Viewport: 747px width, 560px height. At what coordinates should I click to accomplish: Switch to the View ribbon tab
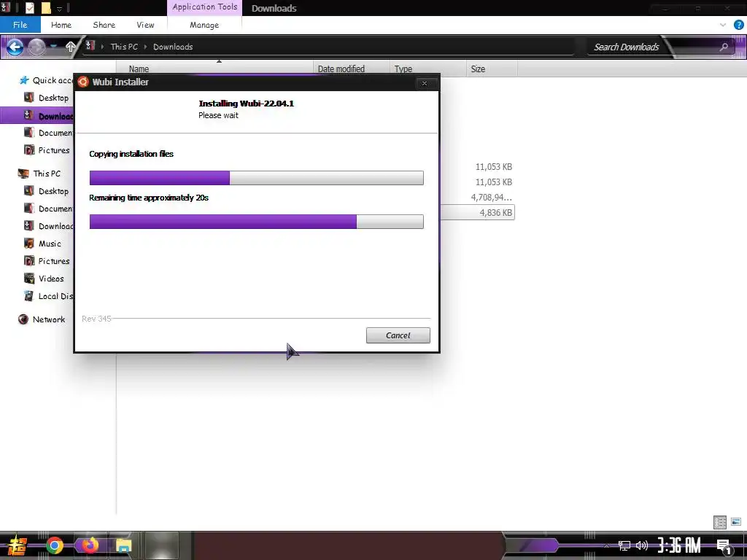(145, 25)
